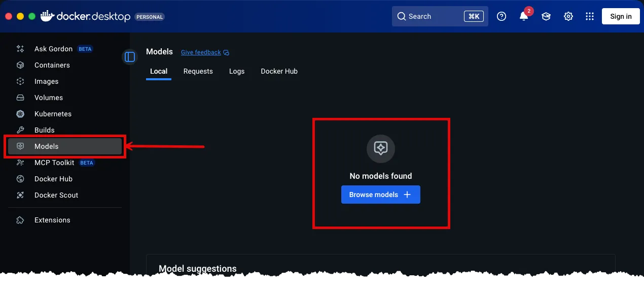Click the PERSONAL plan badge

click(150, 17)
